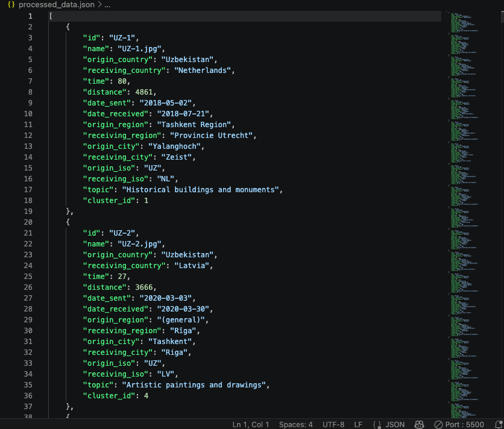Open processed_data.json breadcrumb item

[56, 5]
